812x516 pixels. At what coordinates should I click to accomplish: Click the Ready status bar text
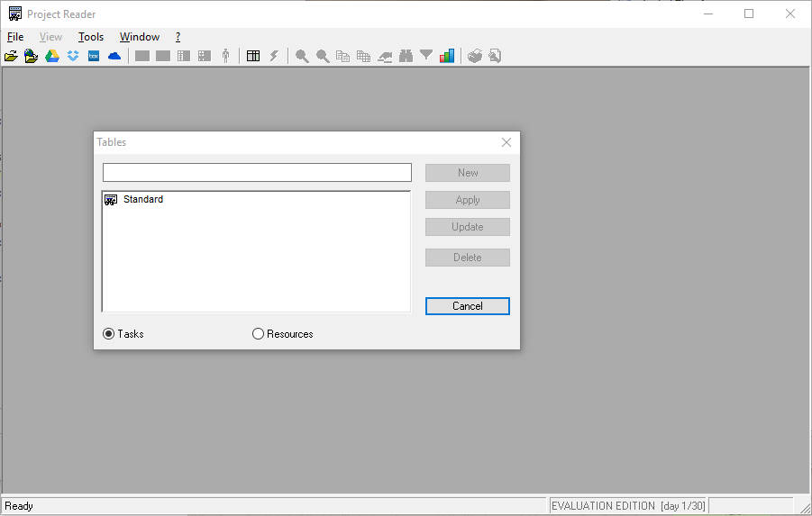click(x=19, y=506)
